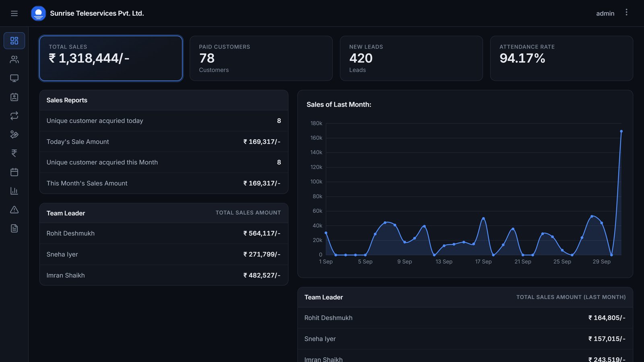Select Sneha Iyer in last month table

click(x=465, y=339)
